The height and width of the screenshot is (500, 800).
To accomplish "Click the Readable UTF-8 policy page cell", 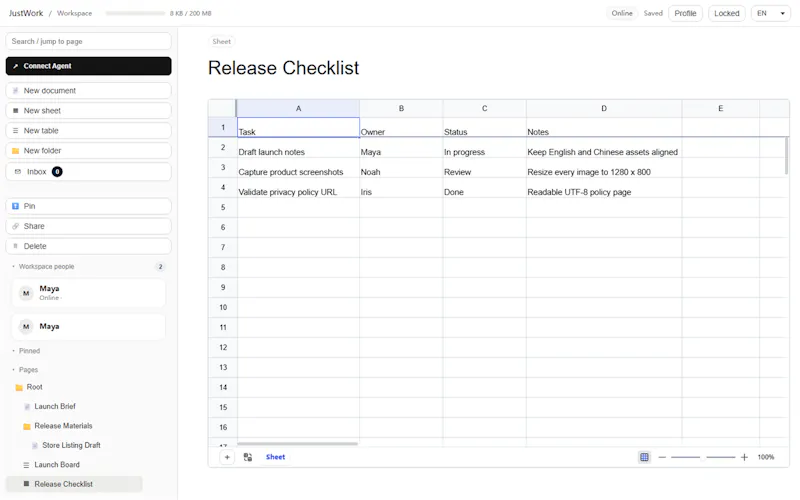I will [x=604, y=188].
